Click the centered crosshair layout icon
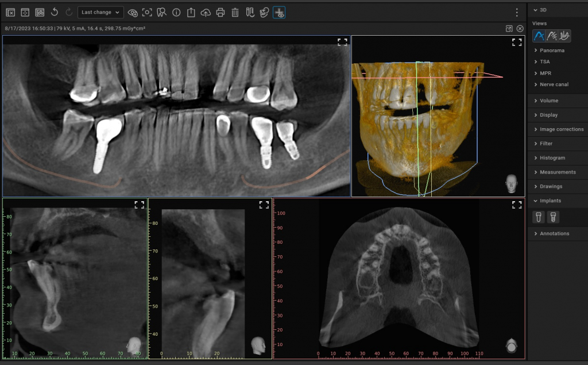 click(25, 13)
